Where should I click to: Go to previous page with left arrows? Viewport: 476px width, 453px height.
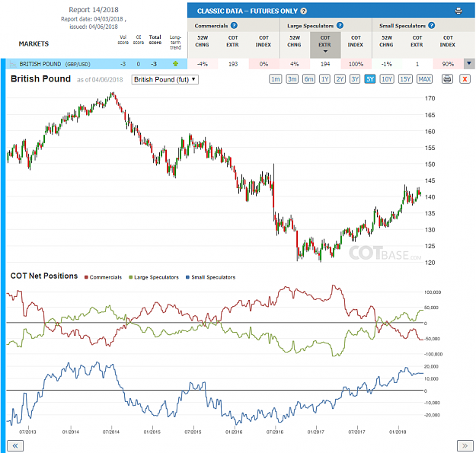coord(15,445)
